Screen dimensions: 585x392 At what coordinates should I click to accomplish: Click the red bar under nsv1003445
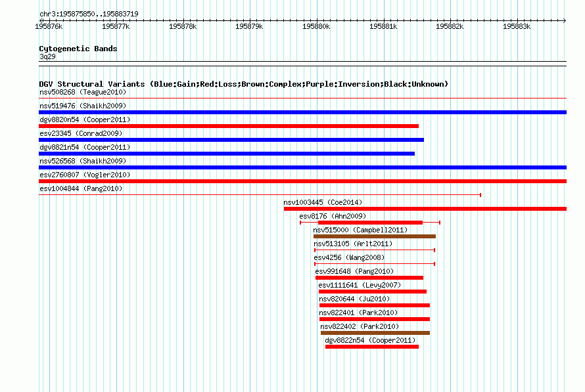click(x=425, y=209)
